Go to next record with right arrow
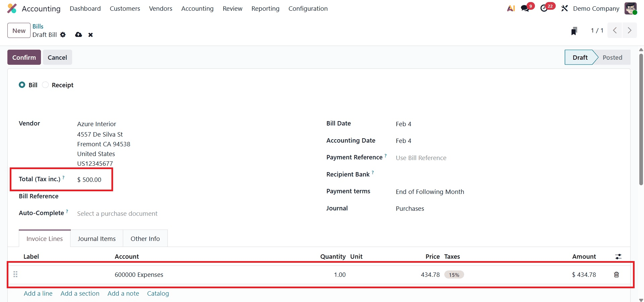The image size is (644, 302). click(630, 30)
